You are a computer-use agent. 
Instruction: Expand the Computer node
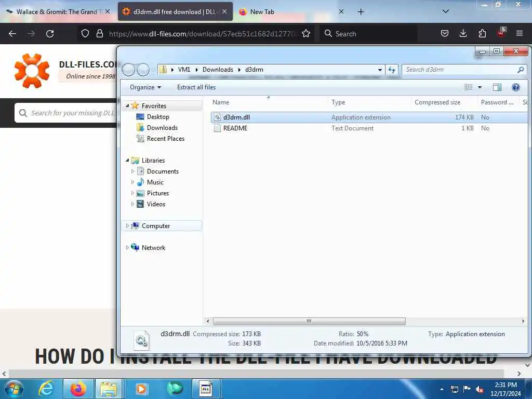[127, 225]
